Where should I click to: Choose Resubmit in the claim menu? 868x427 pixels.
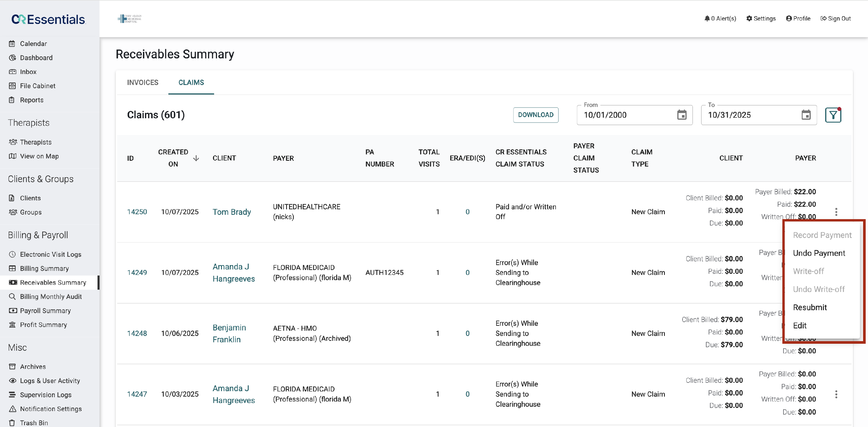pyautogui.click(x=810, y=307)
